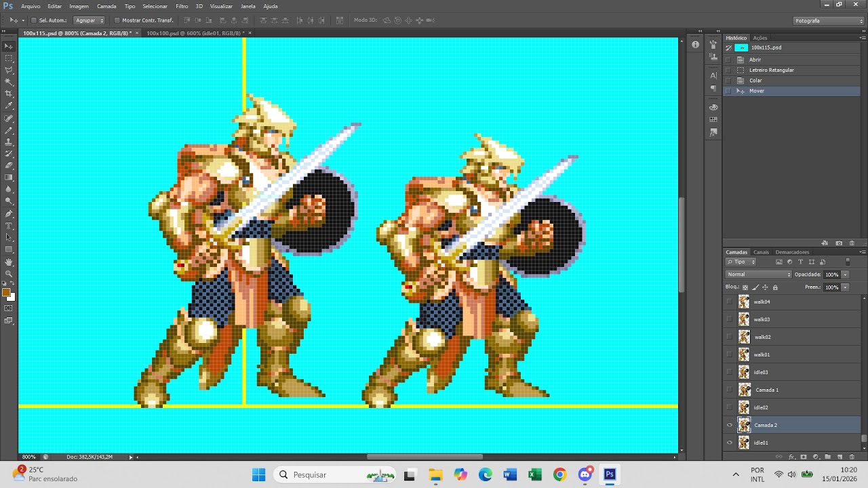Hide the idle01 layer

click(x=730, y=443)
